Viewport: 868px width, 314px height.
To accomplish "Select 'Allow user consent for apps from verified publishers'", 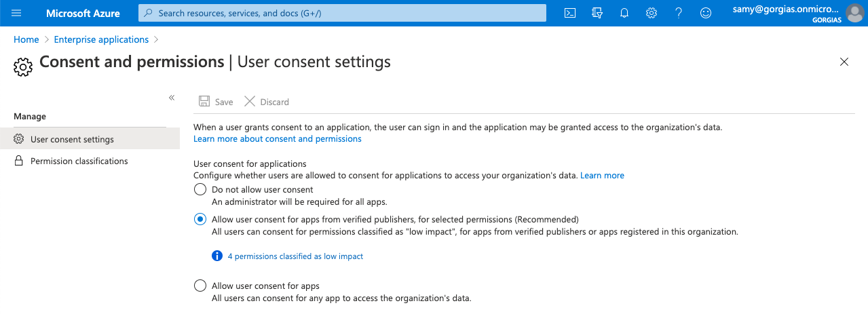I will [x=200, y=219].
